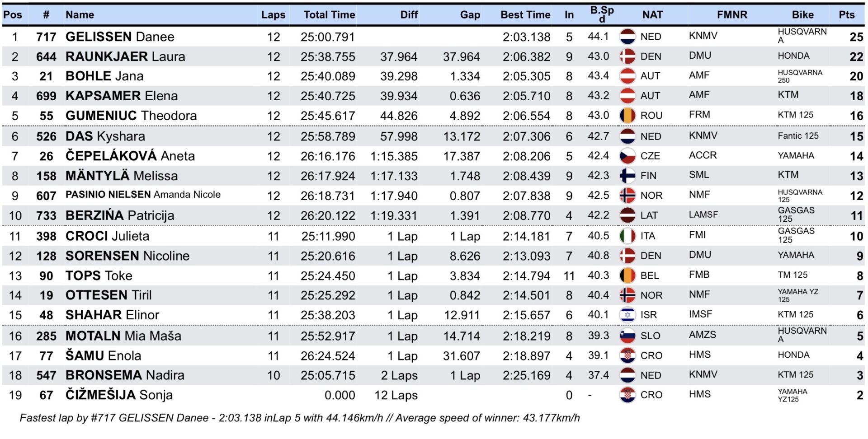This screenshot has width=868, height=439.
Task: Click the Netherlands flag in GELISSEN Danee's row
Action: [627, 37]
